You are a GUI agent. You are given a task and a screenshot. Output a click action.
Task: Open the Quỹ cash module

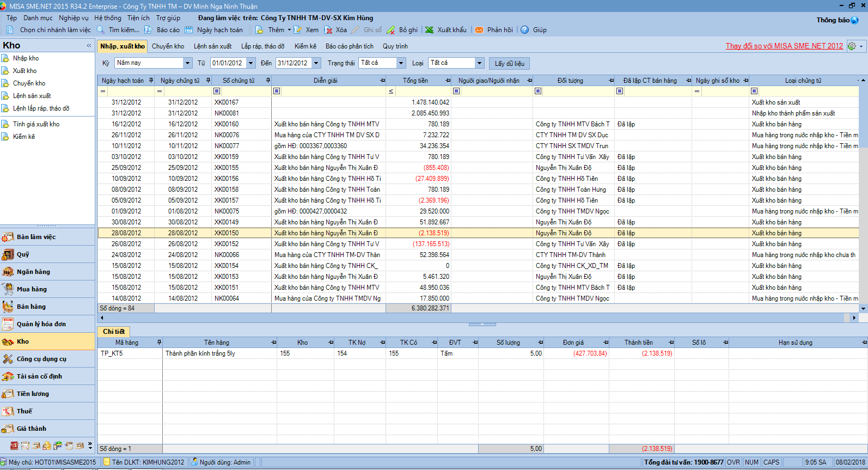(x=47, y=254)
